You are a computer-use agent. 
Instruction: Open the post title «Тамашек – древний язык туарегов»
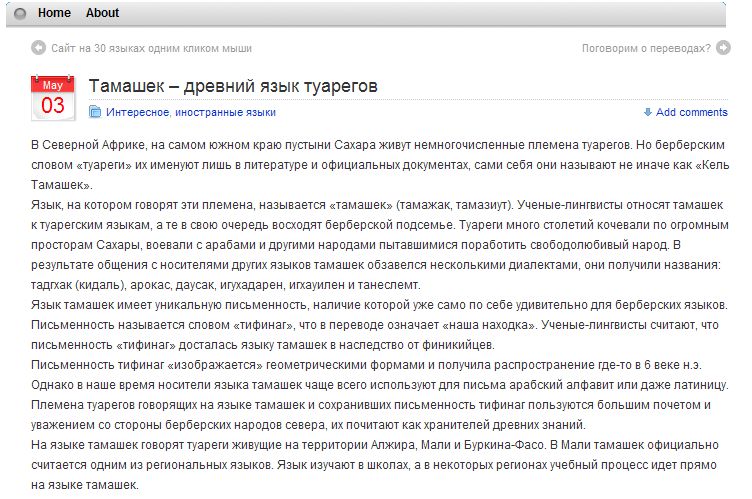click(x=233, y=86)
